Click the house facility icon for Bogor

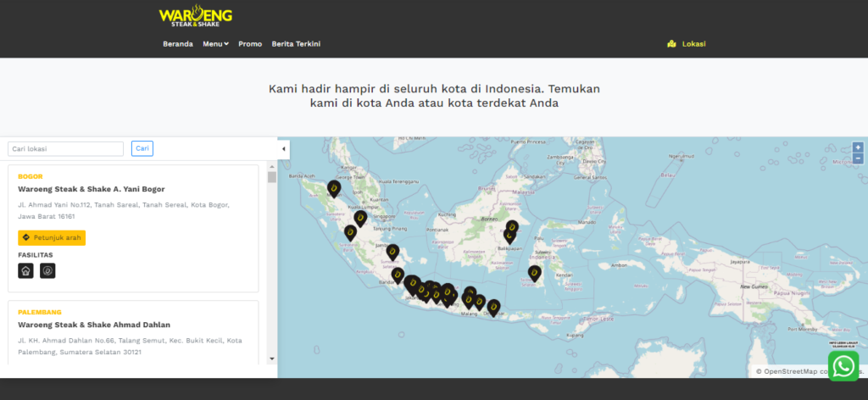point(25,270)
